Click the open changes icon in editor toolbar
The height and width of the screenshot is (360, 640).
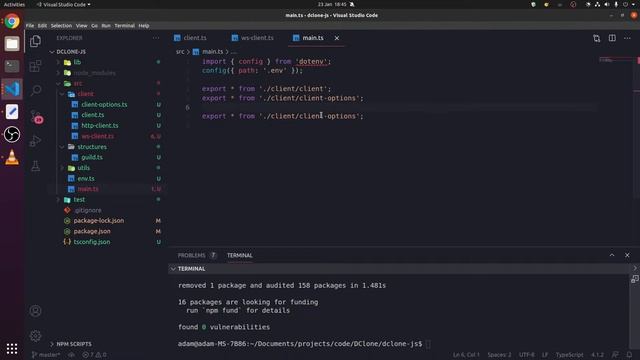[x=597, y=38]
